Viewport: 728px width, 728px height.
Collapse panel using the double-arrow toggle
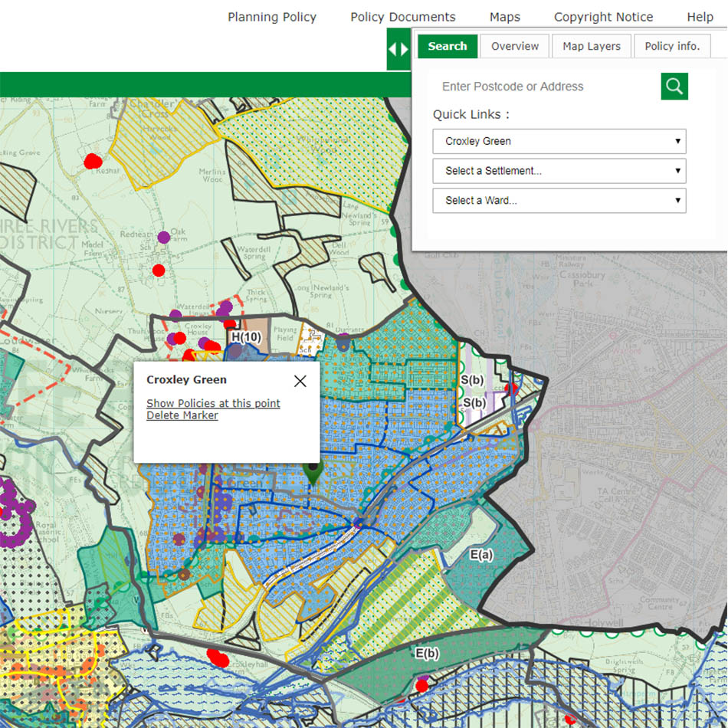[x=398, y=50]
